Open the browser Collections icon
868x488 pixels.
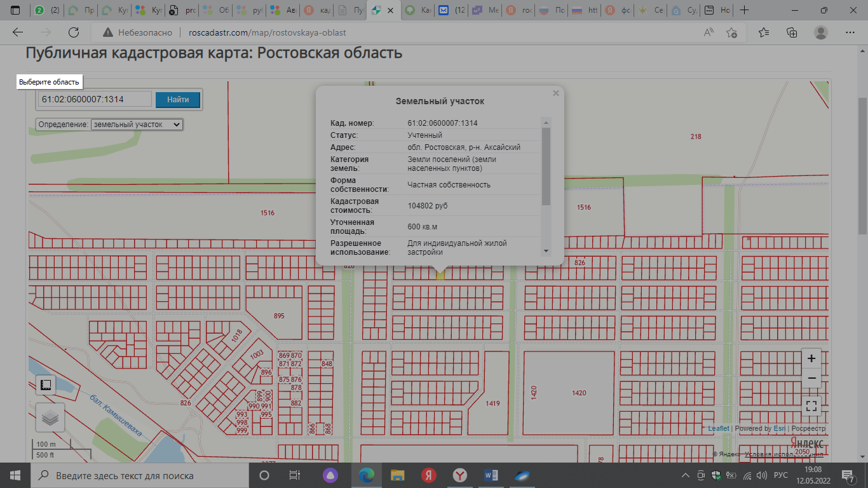tap(792, 32)
